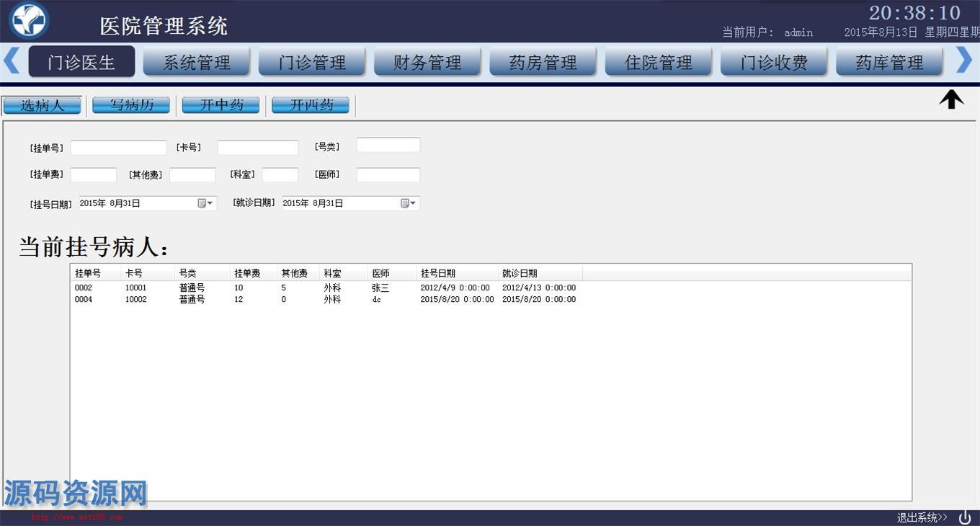Switch to the 开中药 tab
980x526 pixels.
pos(220,105)
